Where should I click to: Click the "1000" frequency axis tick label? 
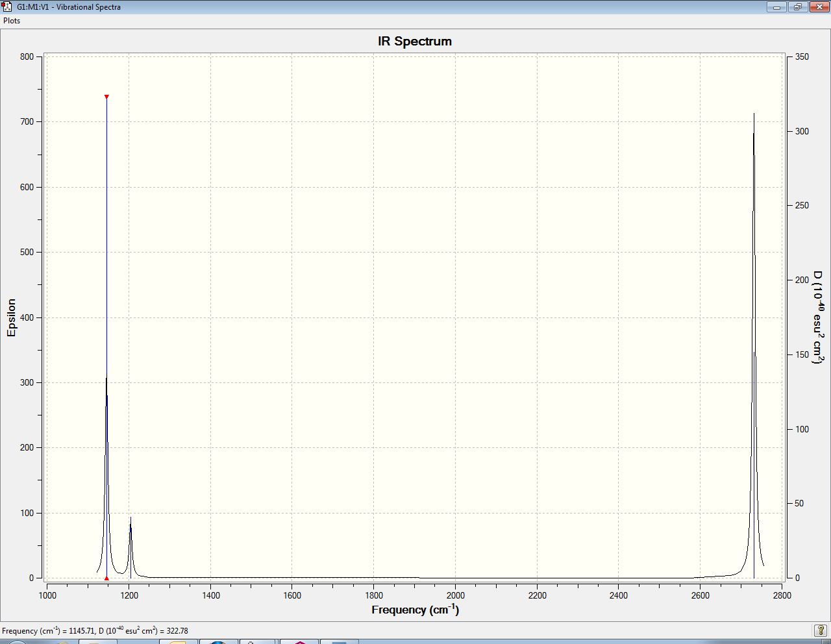point(47,595)
